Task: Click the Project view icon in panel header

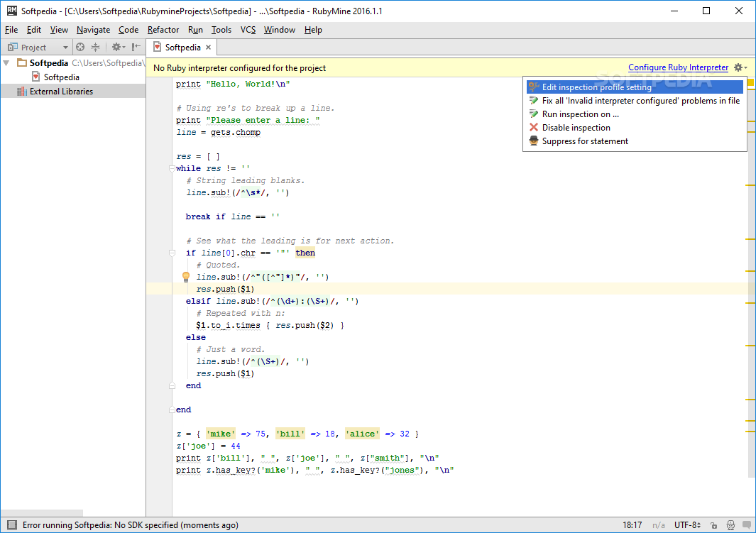Action: pyautogui.click(x=13, y=48)
